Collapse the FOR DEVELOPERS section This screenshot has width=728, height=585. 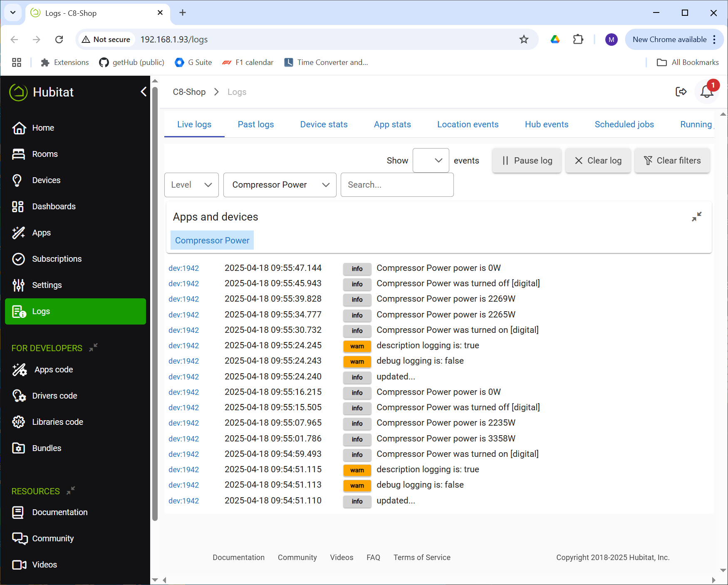tap(93, 347)
